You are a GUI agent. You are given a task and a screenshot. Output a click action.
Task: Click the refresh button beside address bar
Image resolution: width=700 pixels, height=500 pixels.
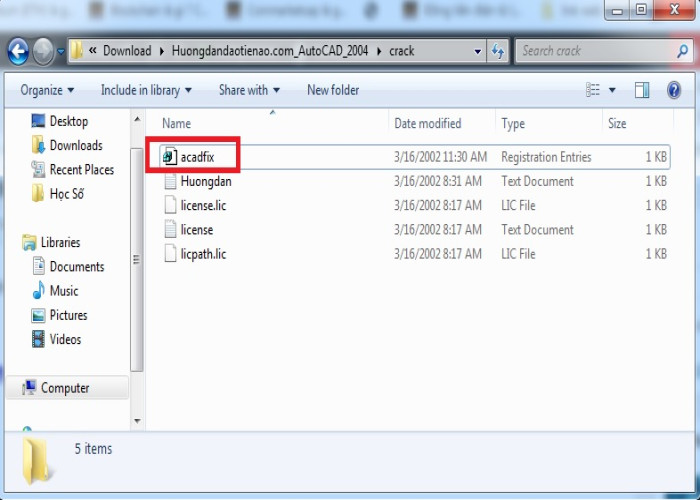(498, 51)
